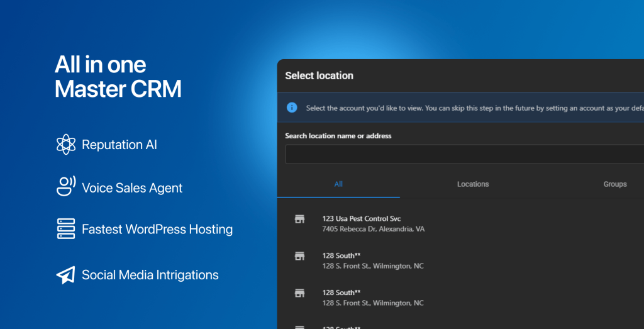Click the info banner message about selecting account
The image size is (644, 329).
pos(475,108)
